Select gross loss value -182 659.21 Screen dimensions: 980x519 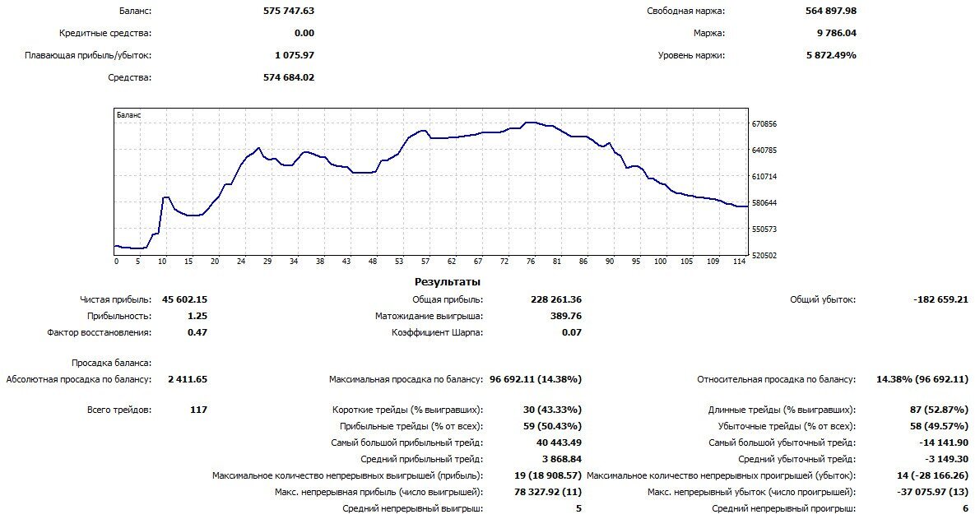[x=941, y=299]
